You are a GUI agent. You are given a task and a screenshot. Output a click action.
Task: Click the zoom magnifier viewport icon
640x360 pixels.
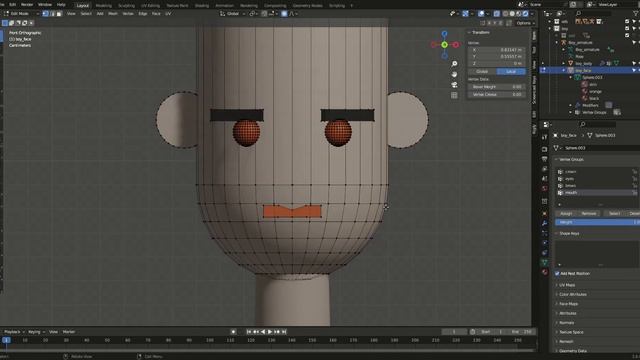click(x=454, y=64)
